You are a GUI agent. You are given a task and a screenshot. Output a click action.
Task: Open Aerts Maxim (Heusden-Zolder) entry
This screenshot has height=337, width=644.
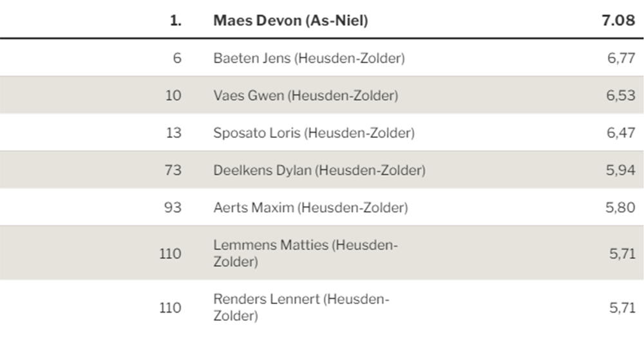310,207
